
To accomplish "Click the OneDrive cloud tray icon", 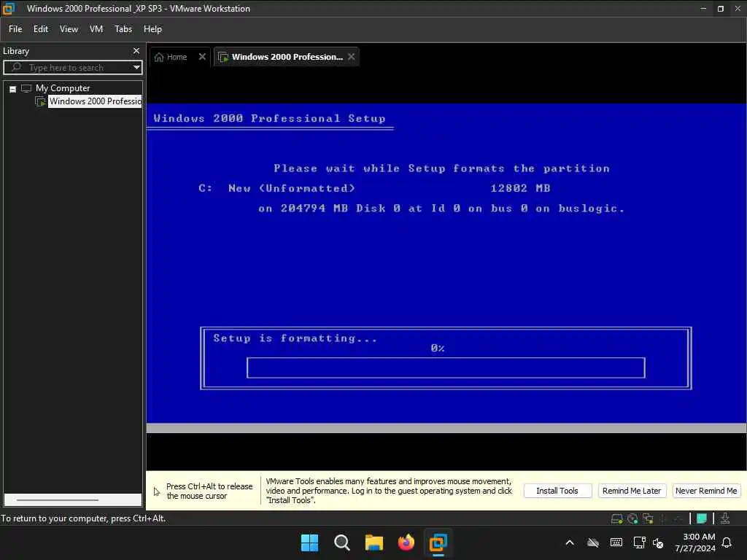I will click(592, 542).
